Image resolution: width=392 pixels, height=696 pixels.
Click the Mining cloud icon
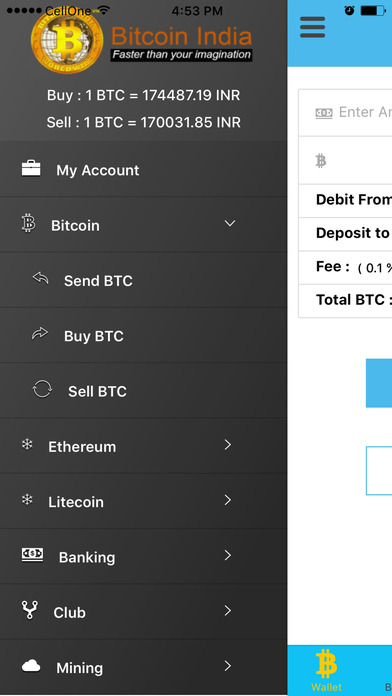[31, 665]
